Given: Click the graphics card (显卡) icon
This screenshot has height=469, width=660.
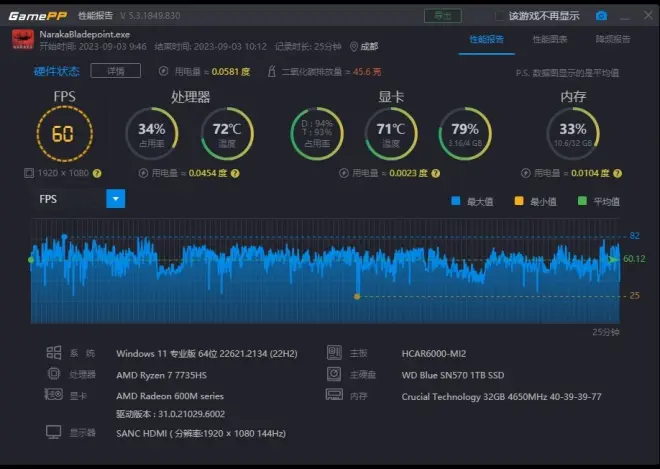Looking at the screenshot, I should 53,394.
